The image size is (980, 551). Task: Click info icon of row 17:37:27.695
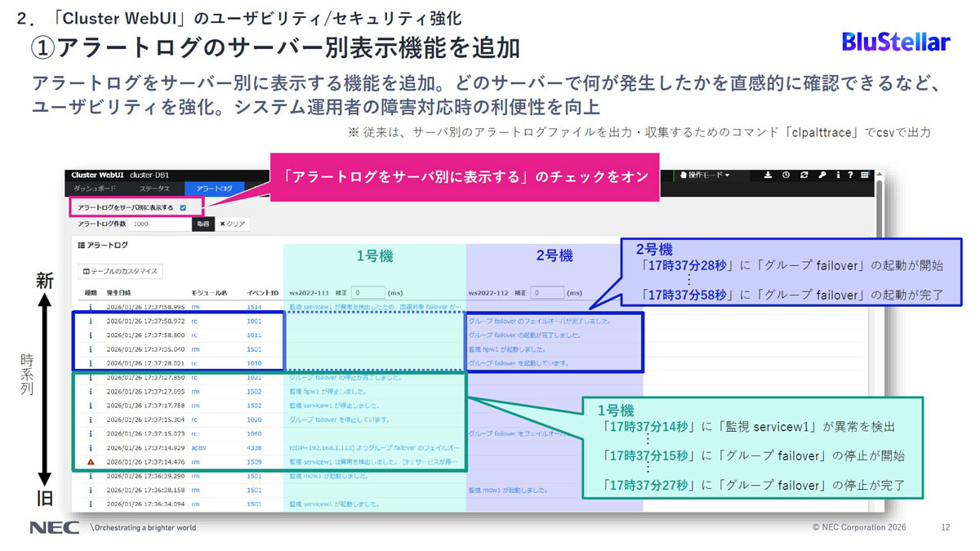pyautogui.click(x=91, y=391)
